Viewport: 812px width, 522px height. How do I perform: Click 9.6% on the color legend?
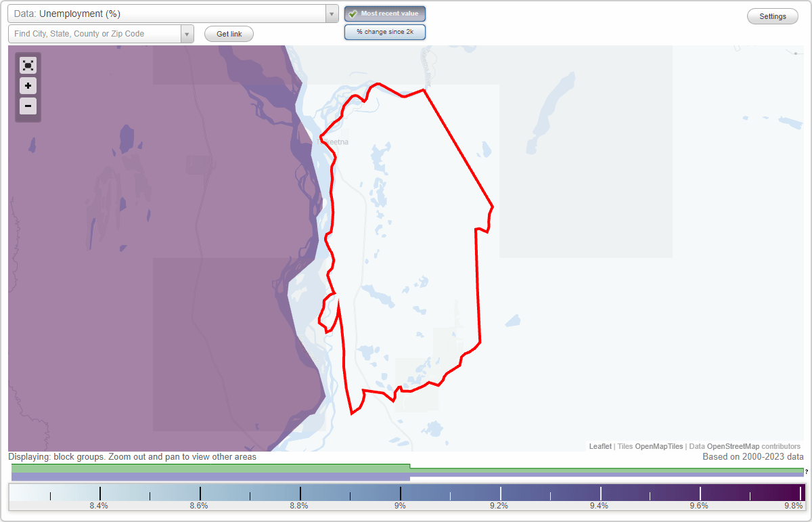tap(699, 505)
